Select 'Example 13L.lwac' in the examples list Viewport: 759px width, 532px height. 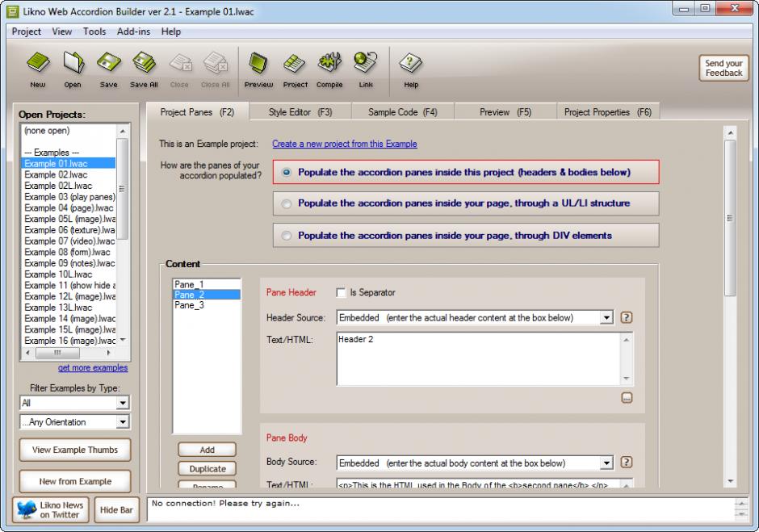point(69,308)
